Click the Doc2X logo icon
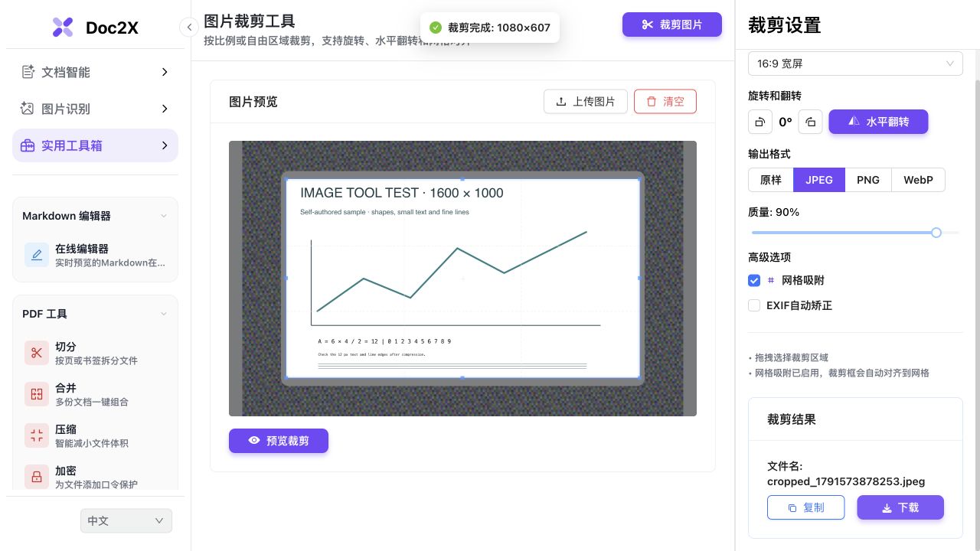 [63, 28]
